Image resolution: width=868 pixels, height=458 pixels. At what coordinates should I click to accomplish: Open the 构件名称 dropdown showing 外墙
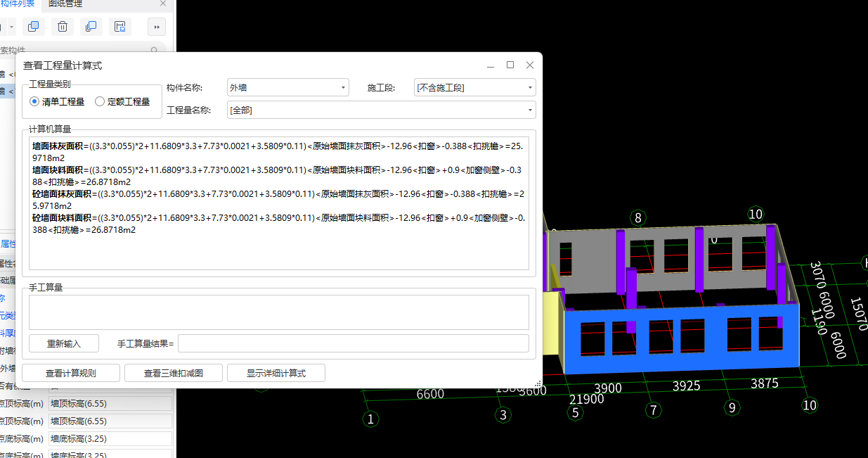pyautogui.click(x=287, y=88)
